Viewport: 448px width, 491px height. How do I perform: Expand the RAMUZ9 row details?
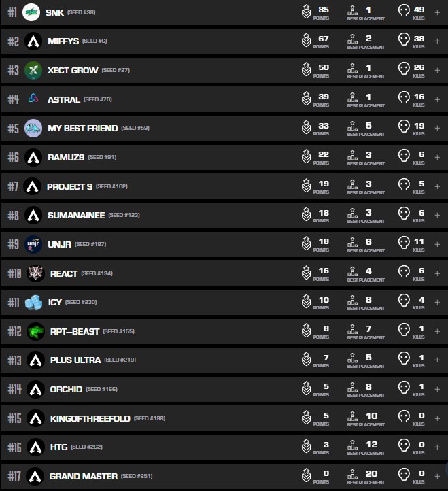[x=437, y=157]
